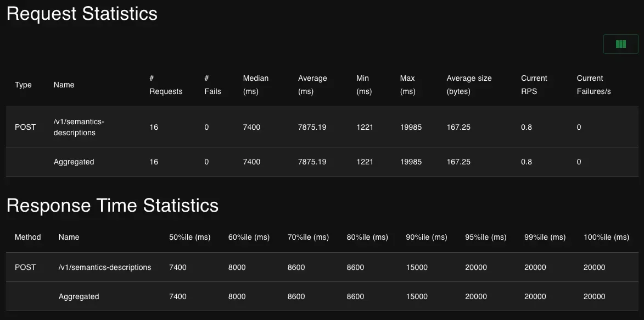Click the Median (ms) column header

click(256, 85)
